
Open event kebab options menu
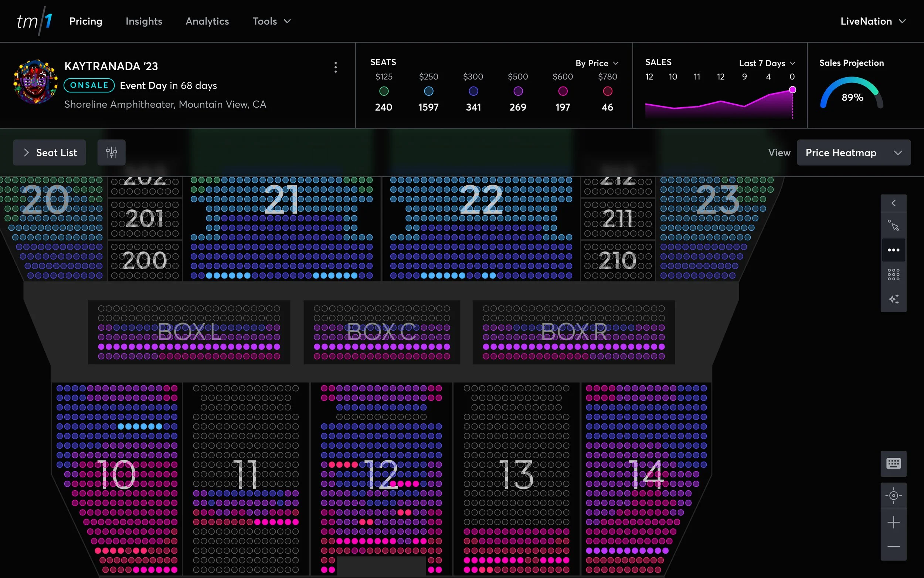coord(335,67)
